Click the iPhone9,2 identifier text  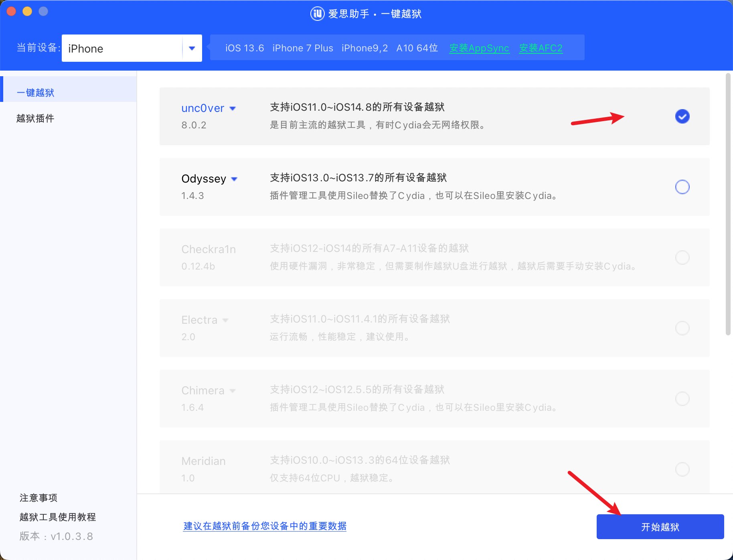[x=365, y=48]
